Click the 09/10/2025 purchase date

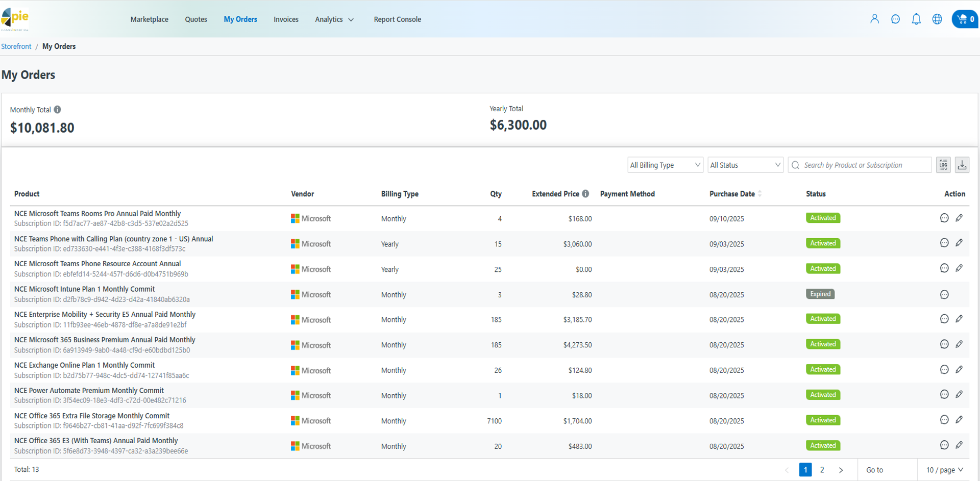click(x=726, y=219)
